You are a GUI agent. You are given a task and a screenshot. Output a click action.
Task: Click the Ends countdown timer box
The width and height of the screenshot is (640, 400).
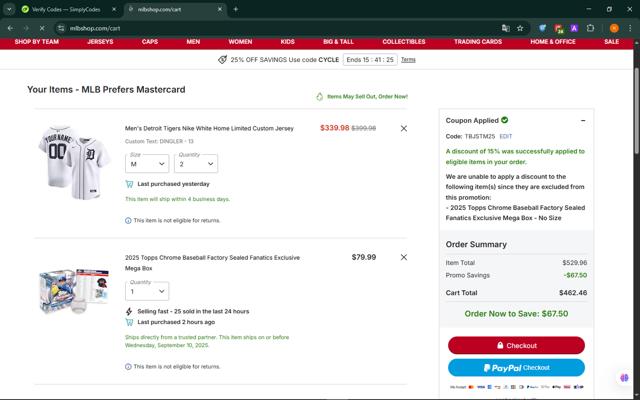click(370, 60)
